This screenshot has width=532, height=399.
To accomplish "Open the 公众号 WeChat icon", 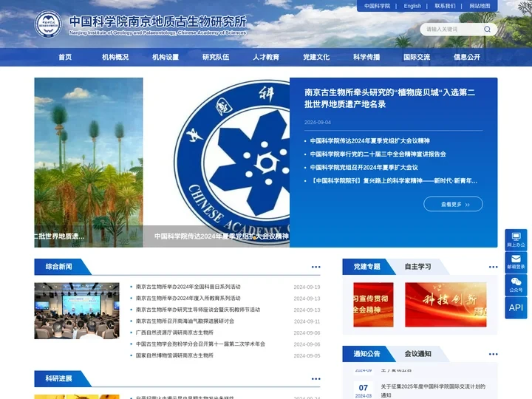I will (516, 285).
